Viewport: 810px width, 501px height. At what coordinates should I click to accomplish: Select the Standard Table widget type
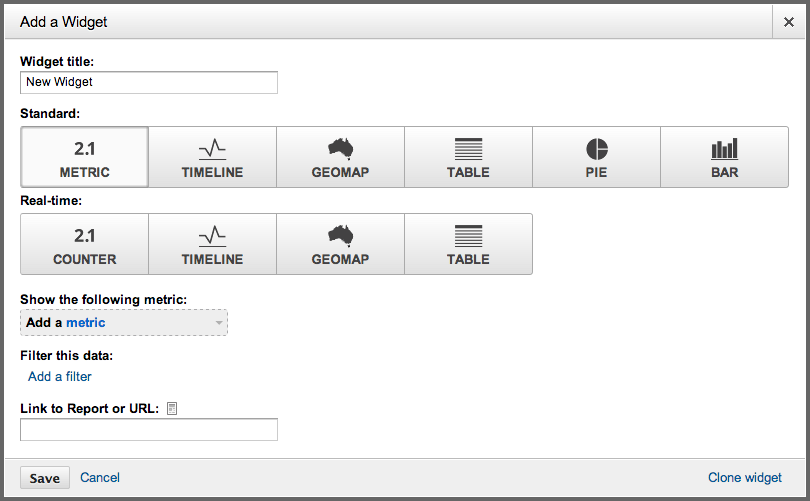[469, 157]
